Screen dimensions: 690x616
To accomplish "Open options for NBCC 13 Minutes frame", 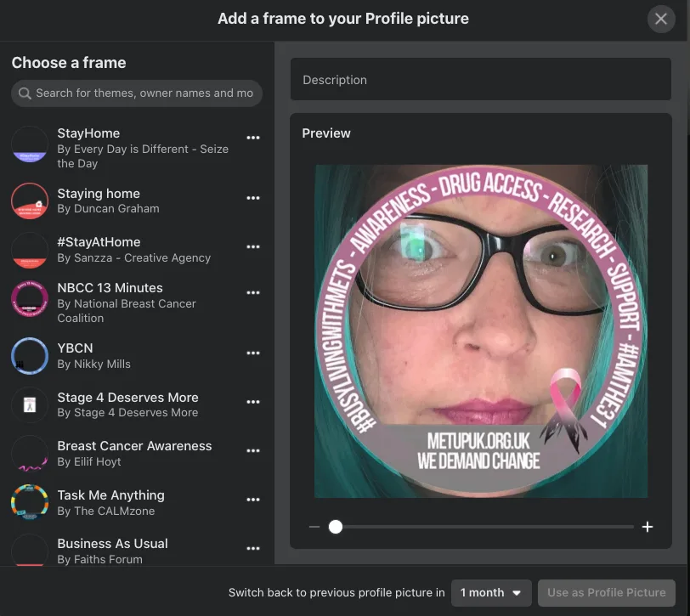I will coord(253,292).
